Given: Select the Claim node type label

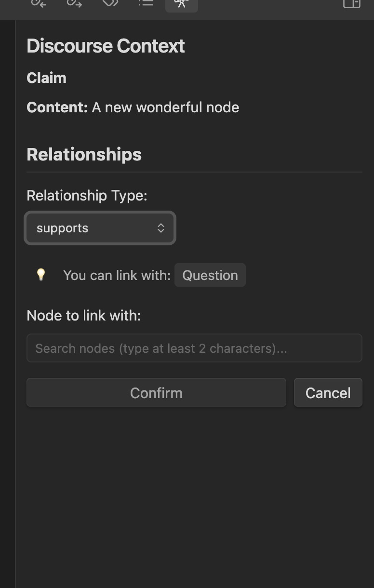Looking at the screenshot, I should click(x=46, y=78).
